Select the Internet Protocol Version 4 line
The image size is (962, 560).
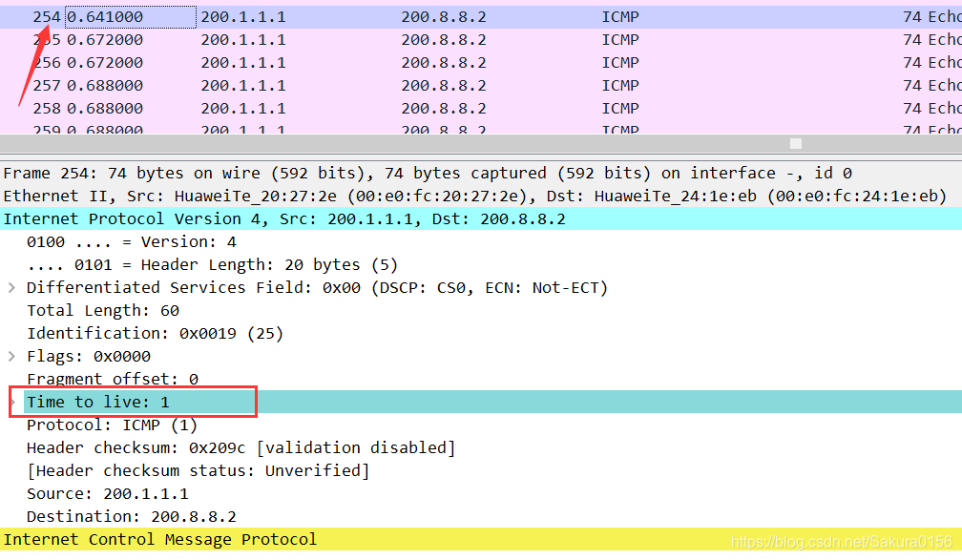point(481,218)
